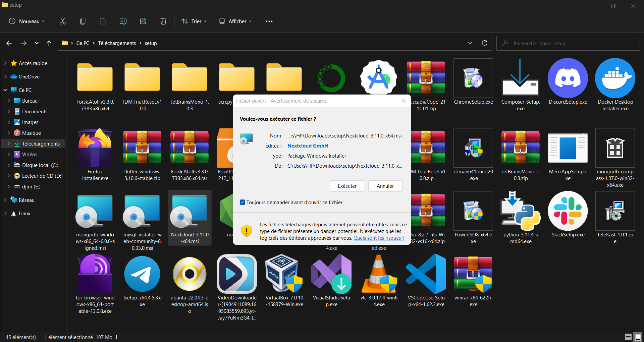Switch to large icons view layout
644x342 pixels.
(x=638, y=337)
